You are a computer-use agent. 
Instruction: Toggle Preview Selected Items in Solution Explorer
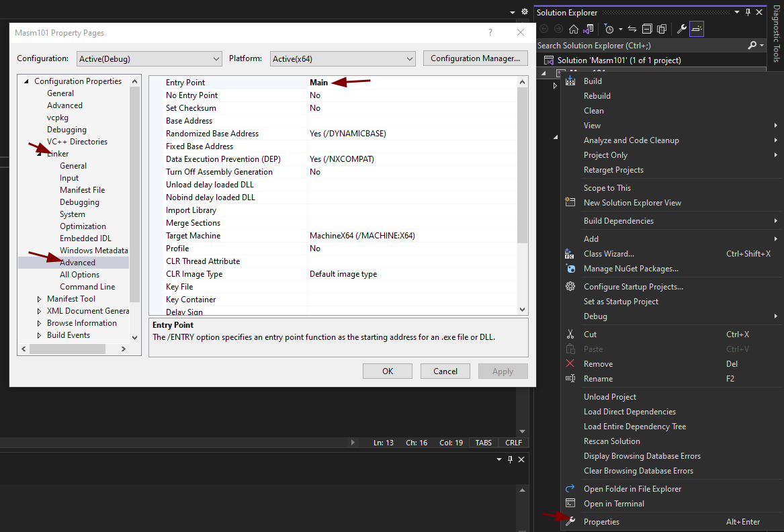tap(697, 29)
